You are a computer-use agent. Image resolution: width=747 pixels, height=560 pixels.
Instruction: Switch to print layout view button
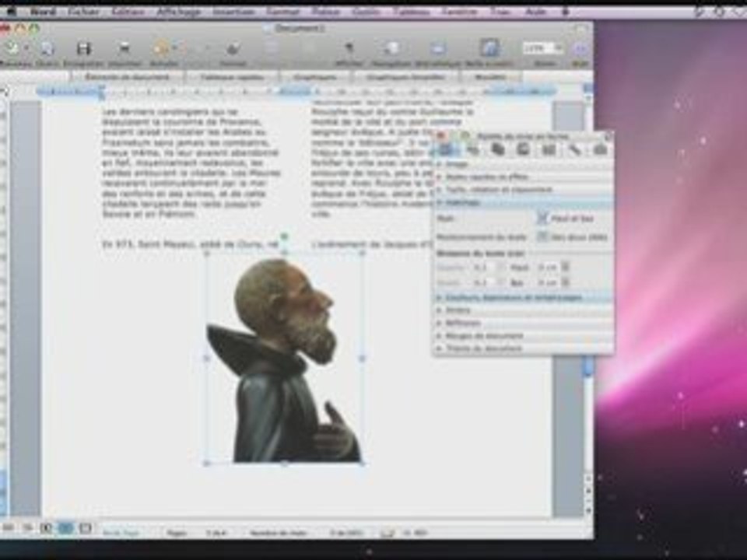65,527
